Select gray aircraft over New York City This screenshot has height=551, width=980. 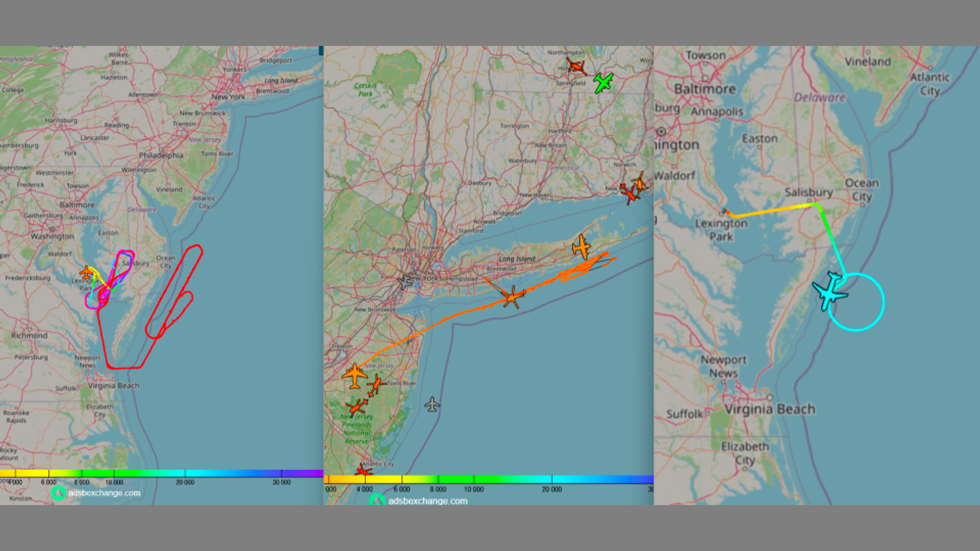[405, 282]
